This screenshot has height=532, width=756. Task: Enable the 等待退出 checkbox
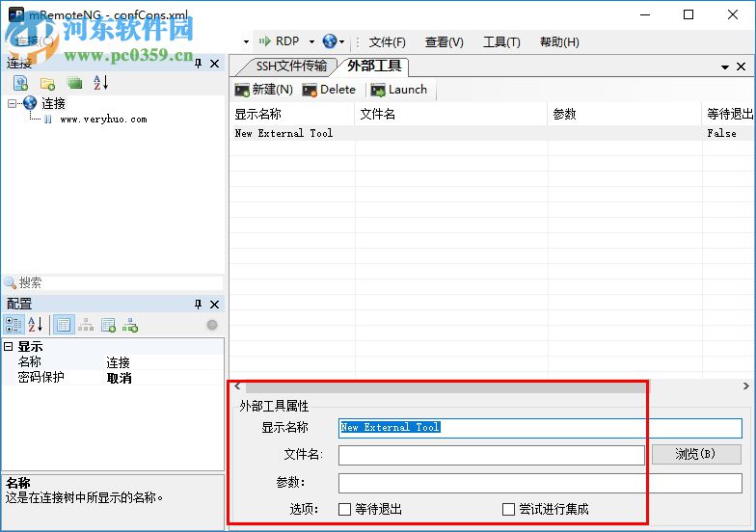(344, 509)
